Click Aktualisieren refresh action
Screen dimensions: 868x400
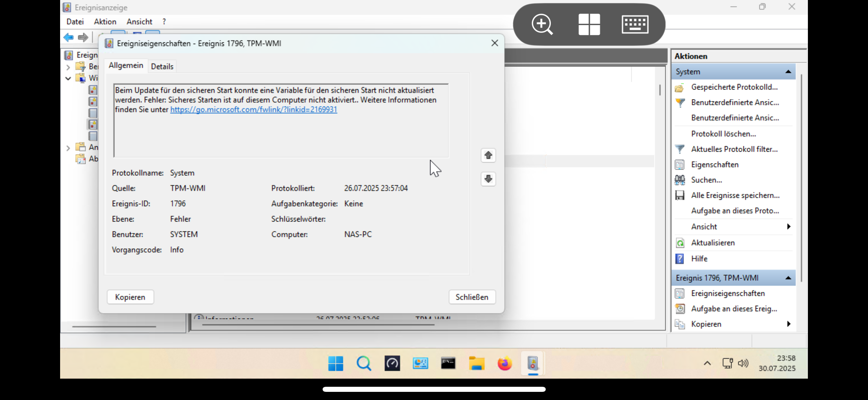(712, 243)
